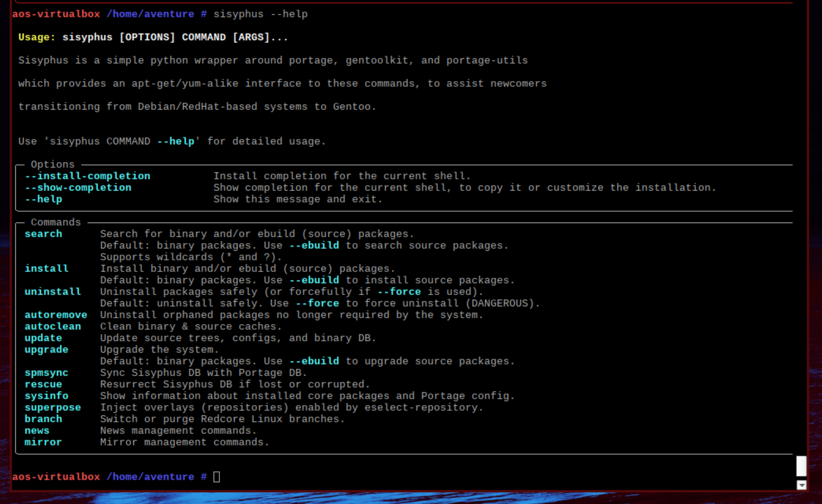This screenshot has height=504, width=822.
Task: Click the '--show-completion' option
Action: point(78,188)
